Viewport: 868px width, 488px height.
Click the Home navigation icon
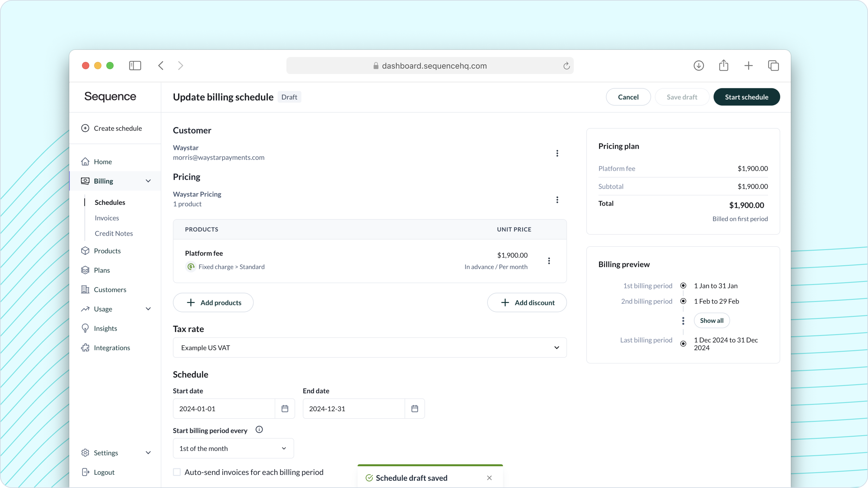pos(86,161)
